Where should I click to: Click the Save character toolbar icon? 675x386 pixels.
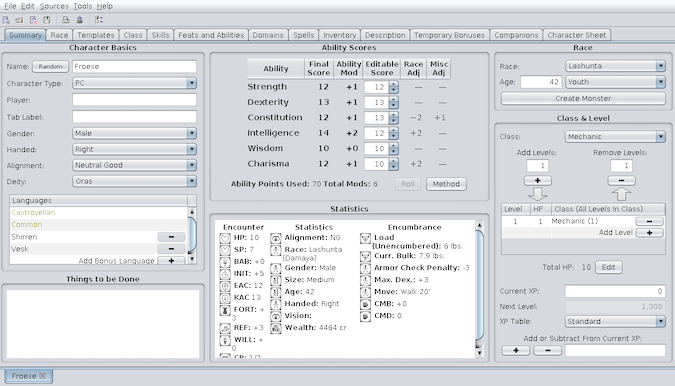[46, 20]
